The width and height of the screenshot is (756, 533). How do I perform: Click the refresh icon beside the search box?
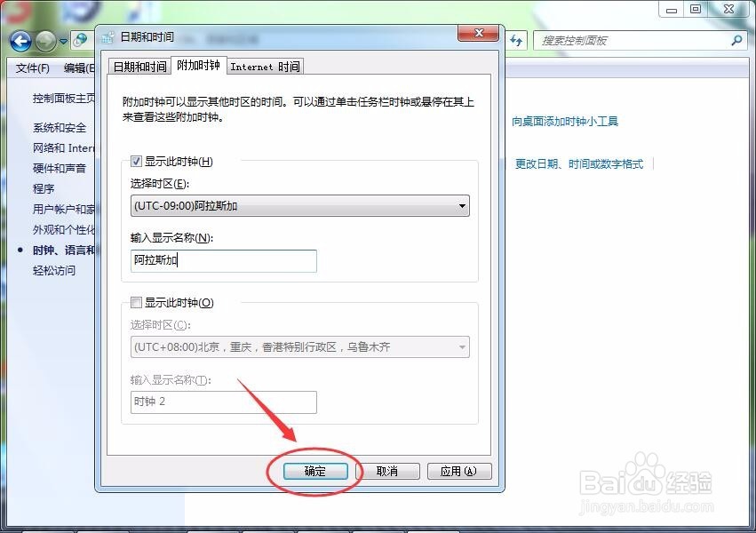(516, 40)
